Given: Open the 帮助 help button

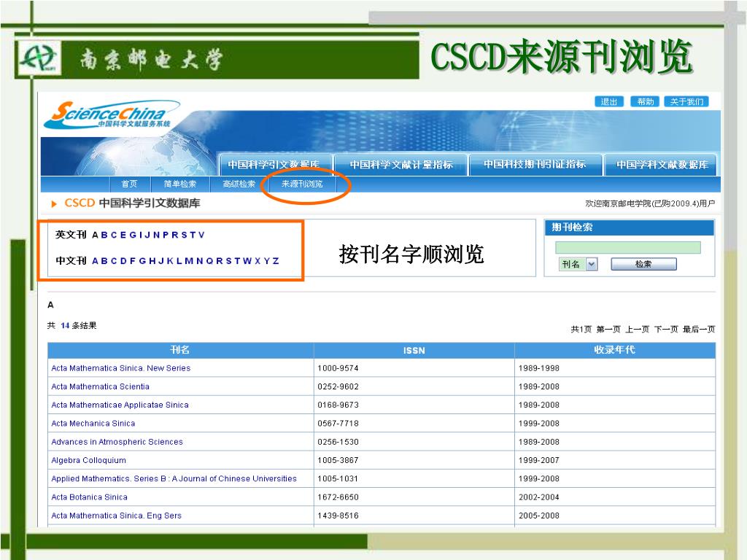Looking at the screenshot, I should (645, 101).
